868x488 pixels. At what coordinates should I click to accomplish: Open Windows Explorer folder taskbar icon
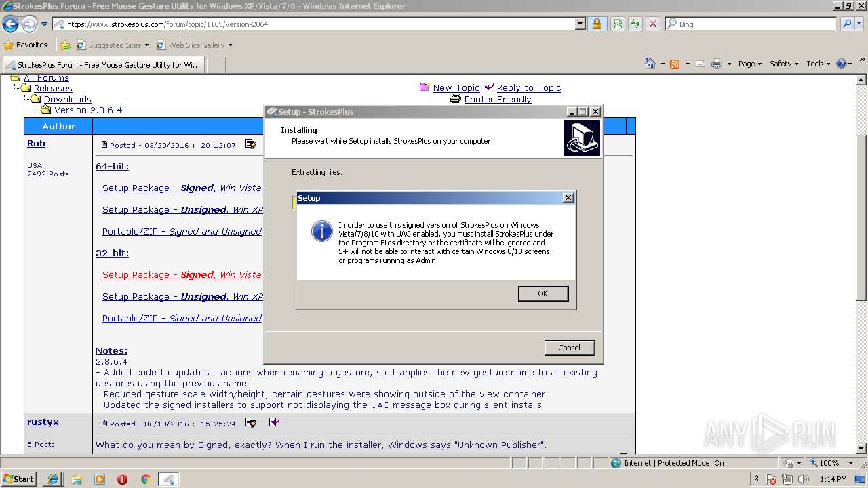(x=77, y=479)
